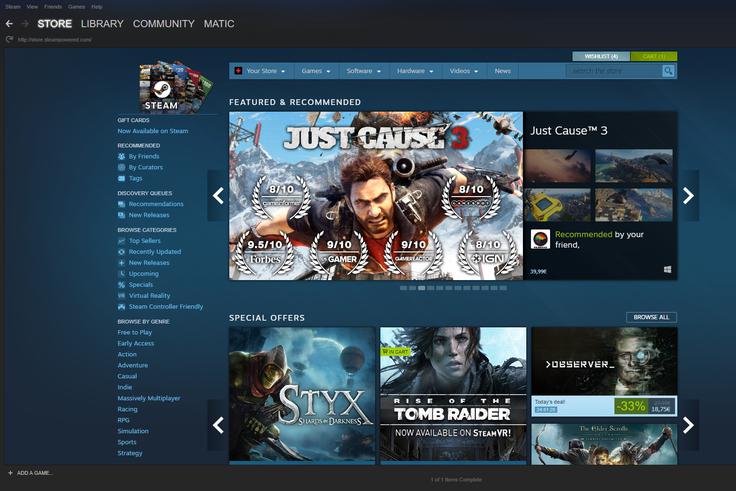Show previous special offers arrow
Viewport: 736px width, 491px height.
tap(218, 425)
